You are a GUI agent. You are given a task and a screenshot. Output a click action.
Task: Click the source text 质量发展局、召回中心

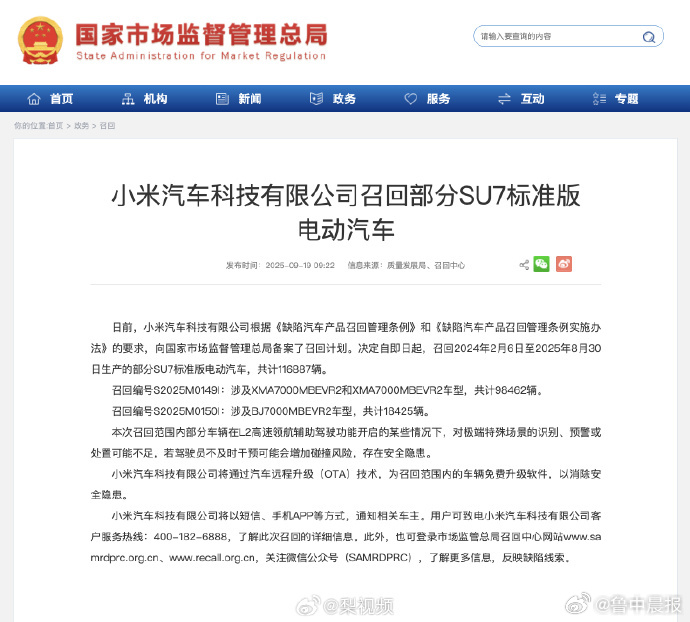point(426,265)
